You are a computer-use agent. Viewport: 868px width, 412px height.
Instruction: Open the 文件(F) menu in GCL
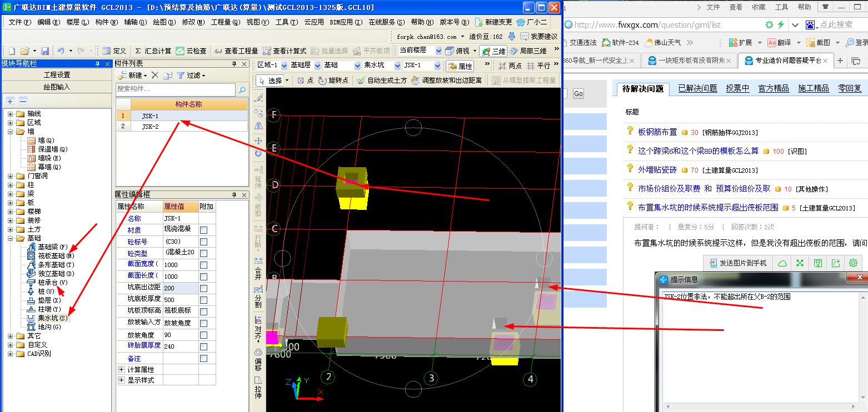coord(19,22)
